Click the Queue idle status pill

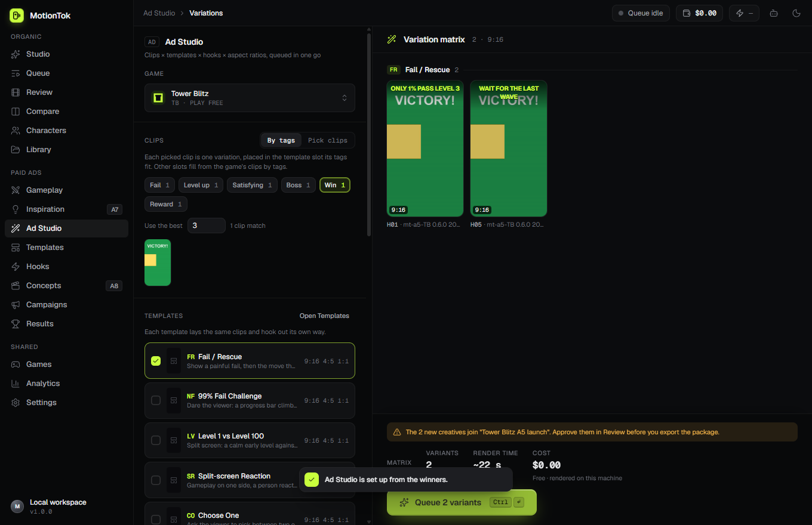[x=641, y=13]
